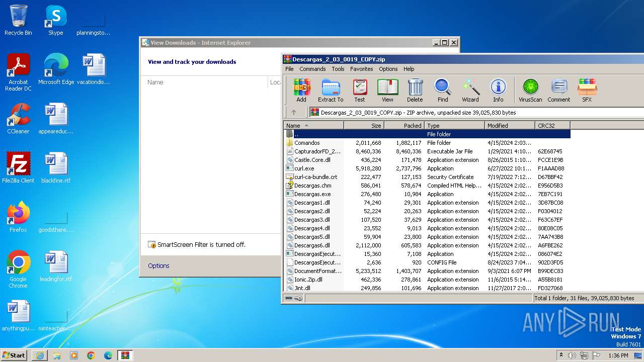Select the Microsoft Edge desktop icon

(x=56, y=69)
